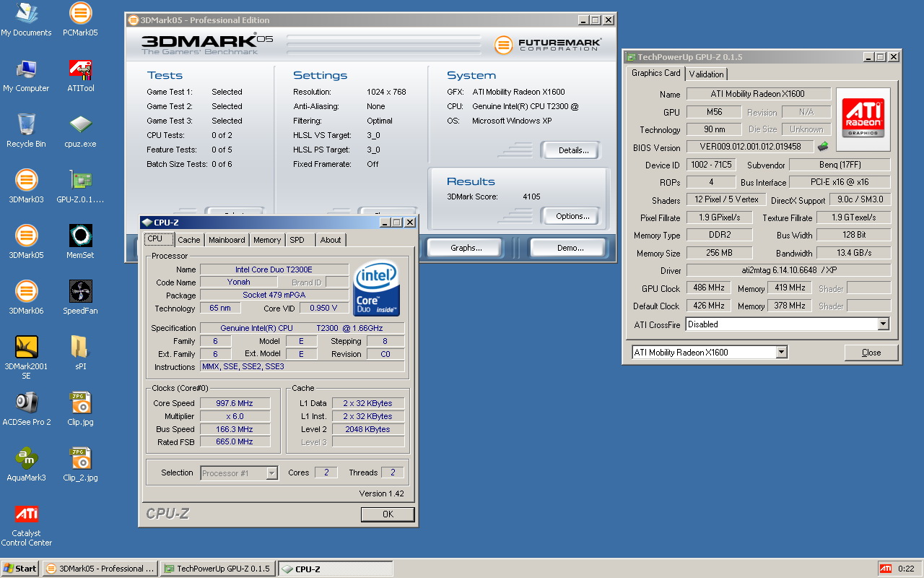
Task: Launch AquaMark3 desktop icon
Action: click(26, 465)
